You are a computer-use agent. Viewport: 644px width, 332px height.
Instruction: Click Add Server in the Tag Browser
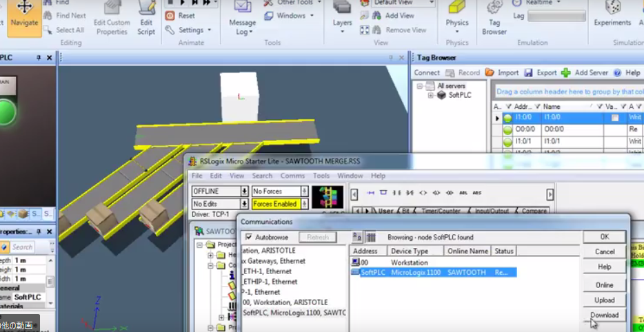click(585, 72)
